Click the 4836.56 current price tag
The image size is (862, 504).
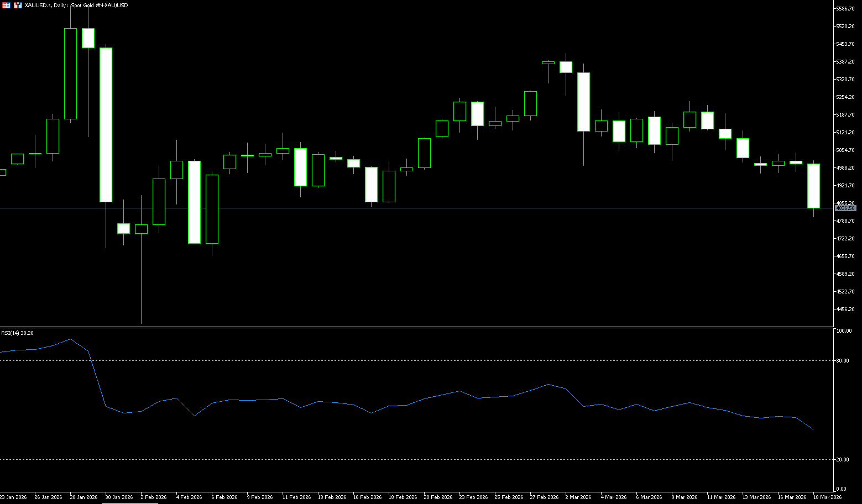click(x=845, y=208)
